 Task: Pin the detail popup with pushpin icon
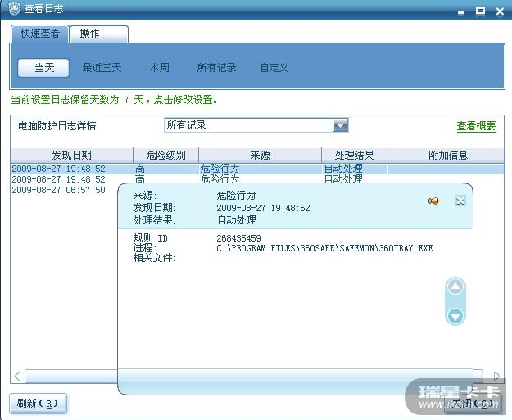[x=435, y=201]
